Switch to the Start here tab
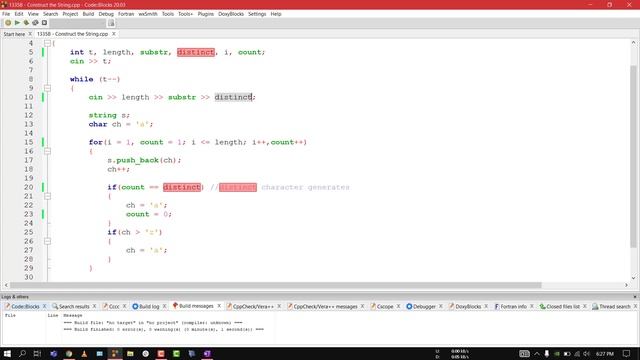The width and height of the screenshot is (640, 360). tap(14, 34)
